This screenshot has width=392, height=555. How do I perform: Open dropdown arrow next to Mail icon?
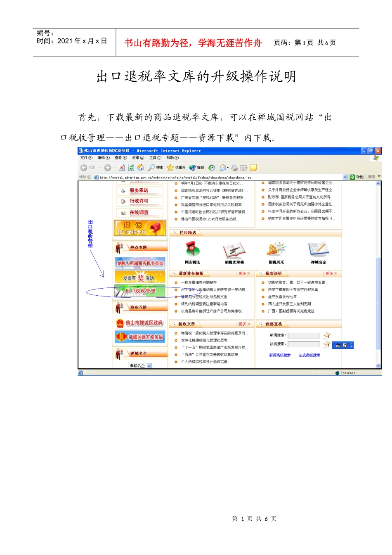coord(228,168)
